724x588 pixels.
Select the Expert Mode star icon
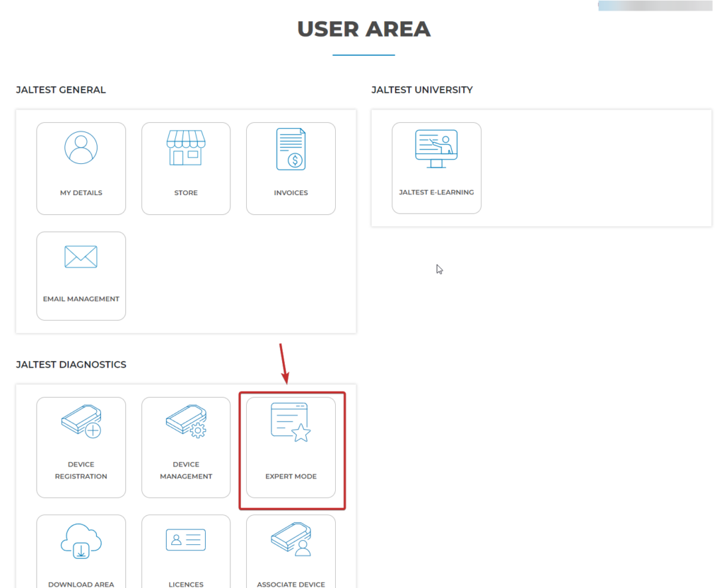(291, 423)
